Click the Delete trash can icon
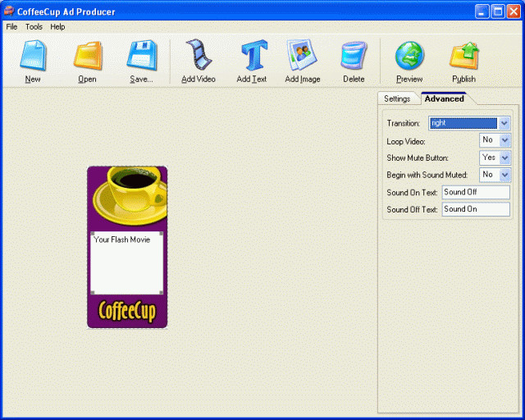Screen dimensions: 525x420 point(354,55)
